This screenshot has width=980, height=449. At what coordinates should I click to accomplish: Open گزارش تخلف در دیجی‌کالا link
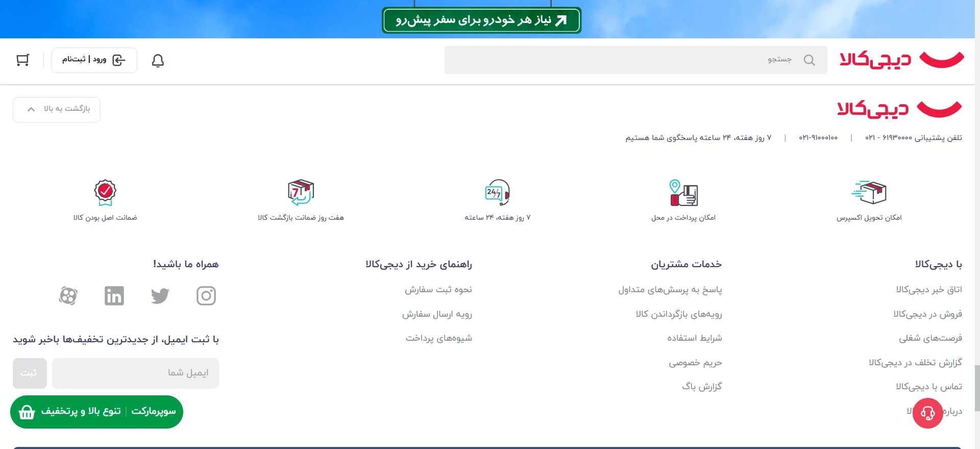[915, 363]
